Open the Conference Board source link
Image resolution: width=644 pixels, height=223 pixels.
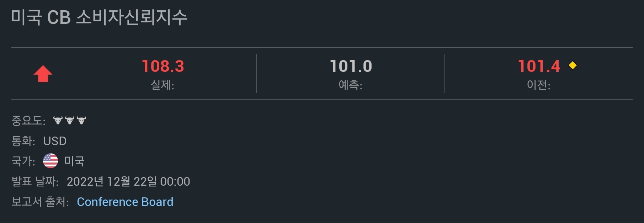(125, 202)
